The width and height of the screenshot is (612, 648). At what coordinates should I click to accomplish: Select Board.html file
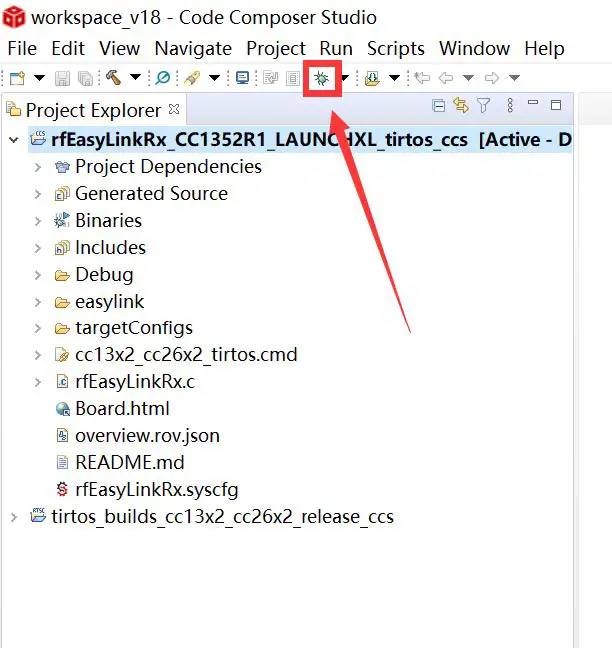click(122, 408)
